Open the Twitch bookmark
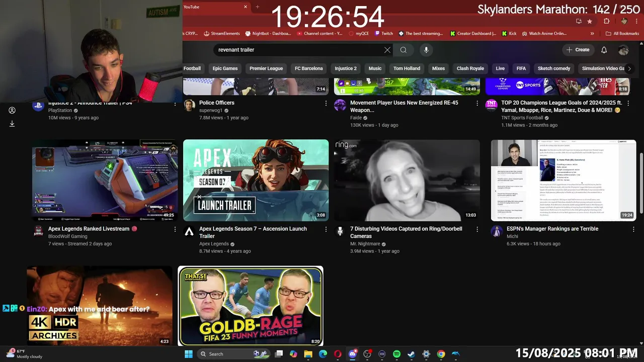Viewport: 644px width, 362px height. [384, 34]
